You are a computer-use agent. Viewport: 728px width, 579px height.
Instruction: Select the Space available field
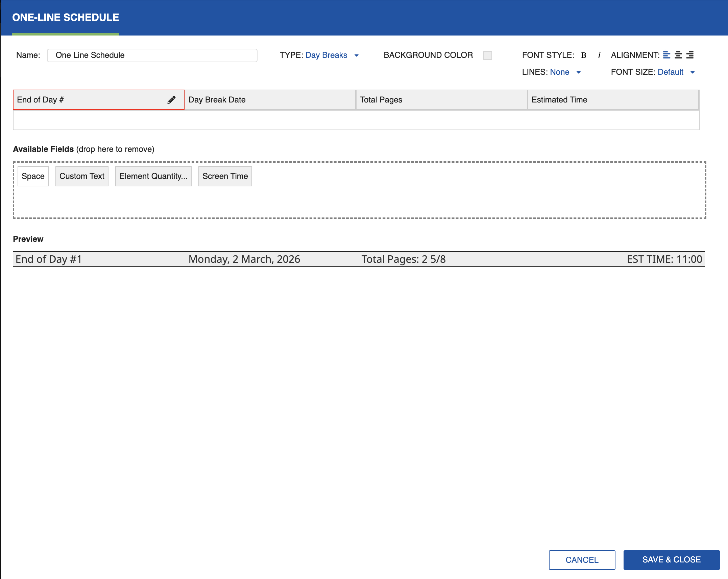[33, 176]
